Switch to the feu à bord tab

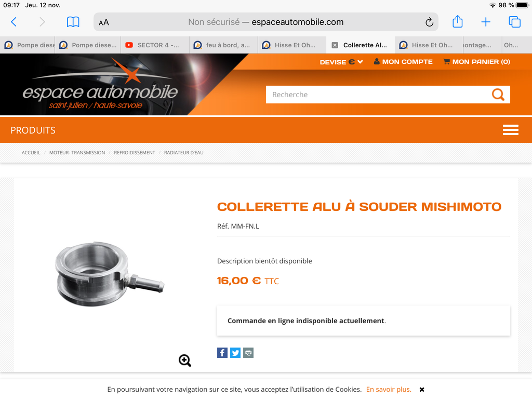coord(223,45)
